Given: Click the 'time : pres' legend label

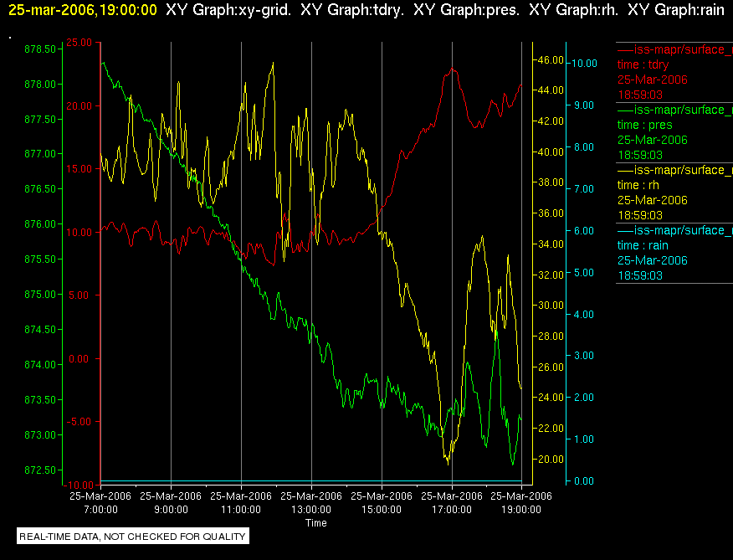Looking at the screenshot, I should click(644, 125).
